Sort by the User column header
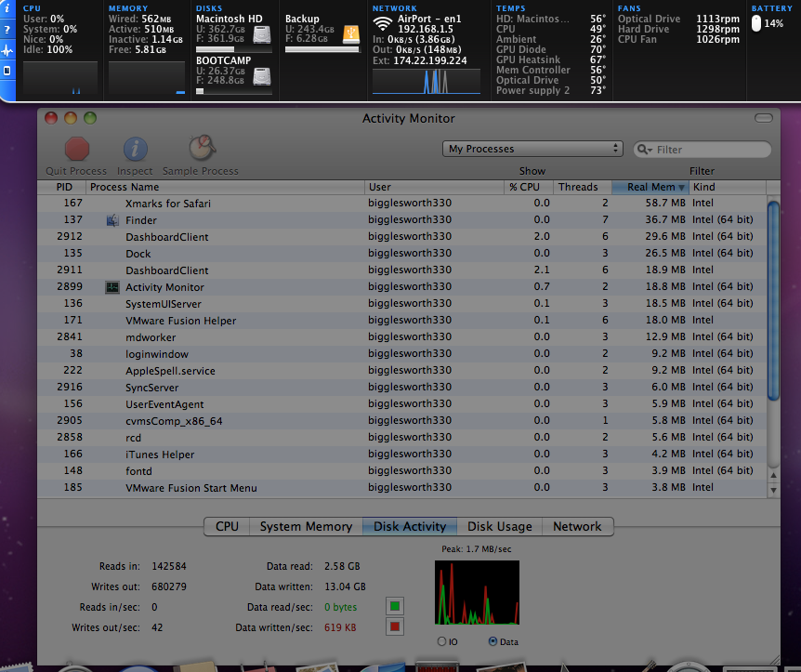Screen dimensions: 801x672 pos(435,187)
